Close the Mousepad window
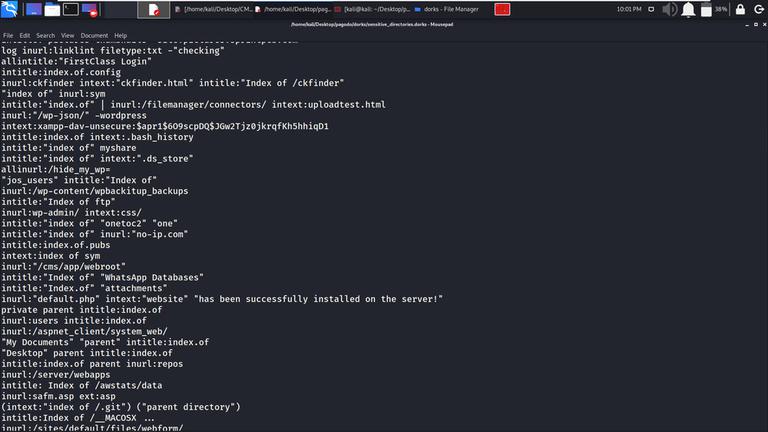Image resolution: width=768 pixels, height=432 pixels. (765, 24)
